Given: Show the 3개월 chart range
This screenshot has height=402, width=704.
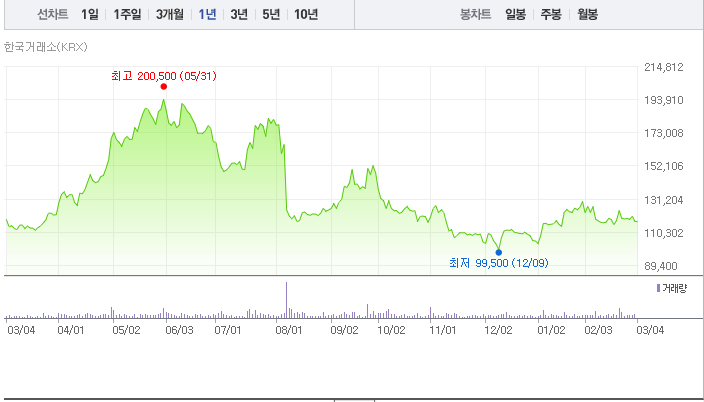Looking at the screenshot, I should (x=170, y=14).
